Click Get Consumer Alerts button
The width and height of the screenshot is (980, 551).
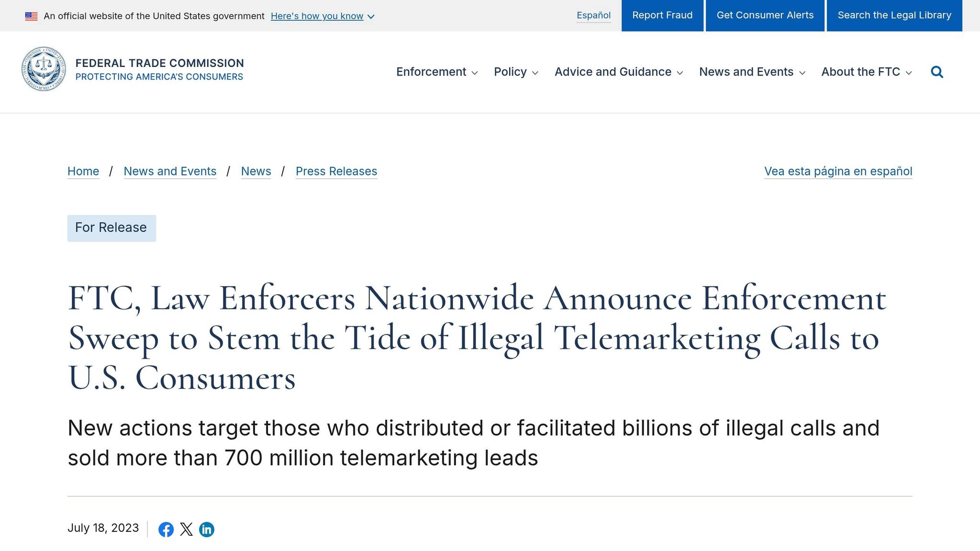click(x=765, y=15)
